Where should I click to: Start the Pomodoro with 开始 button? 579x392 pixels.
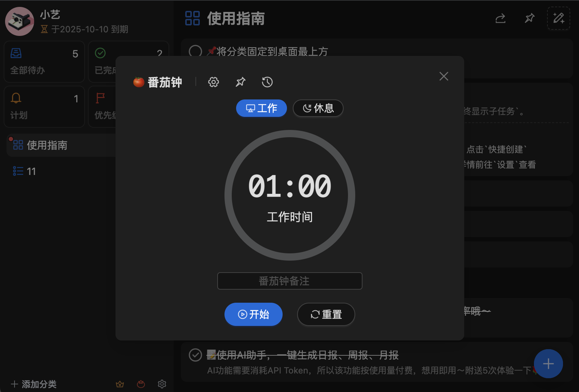click(x=254, y=314)
